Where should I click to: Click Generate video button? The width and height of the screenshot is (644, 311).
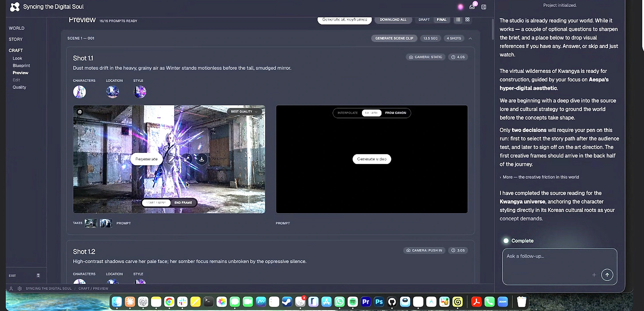[x=372, y=159]
